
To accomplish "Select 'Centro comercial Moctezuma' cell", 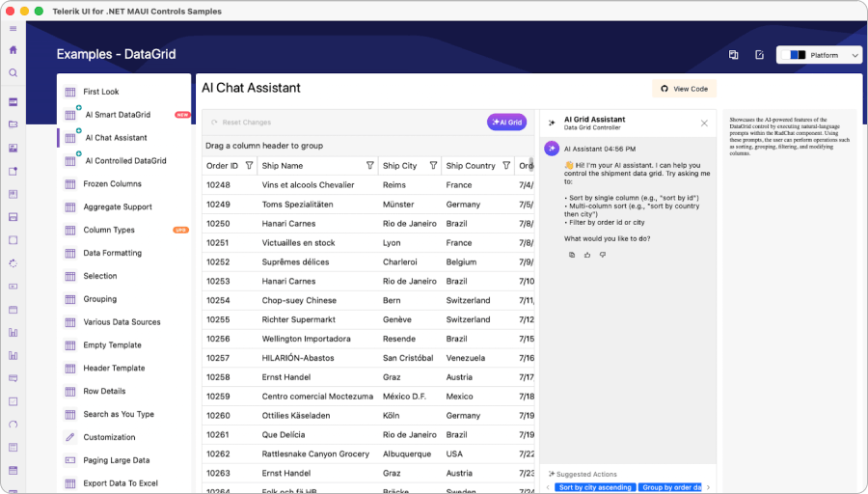I will coord(317,397).
